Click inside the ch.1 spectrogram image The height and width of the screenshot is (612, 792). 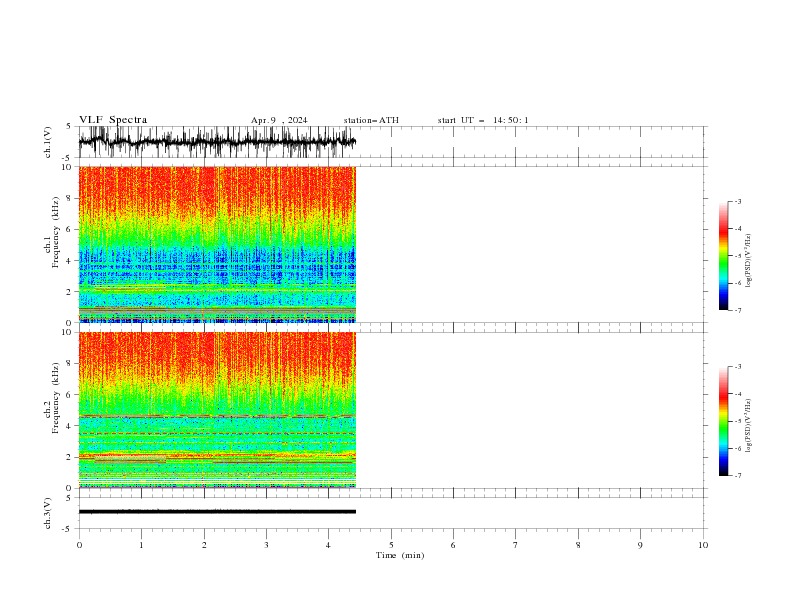coord(217,244)
